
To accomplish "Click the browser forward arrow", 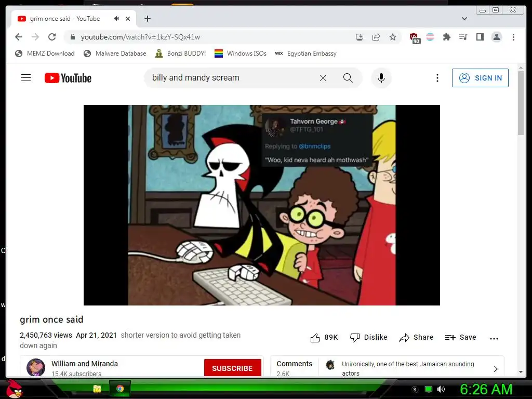I will tap(35, 37).
